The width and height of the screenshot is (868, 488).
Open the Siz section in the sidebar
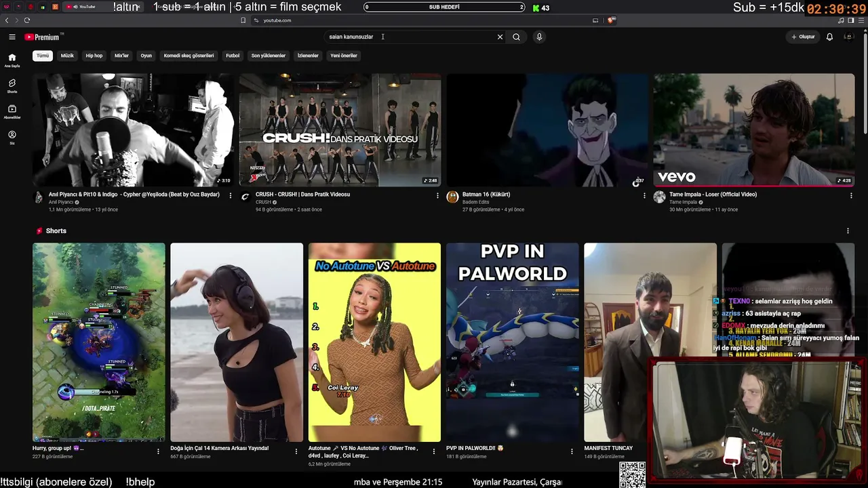tap(12, 138)
